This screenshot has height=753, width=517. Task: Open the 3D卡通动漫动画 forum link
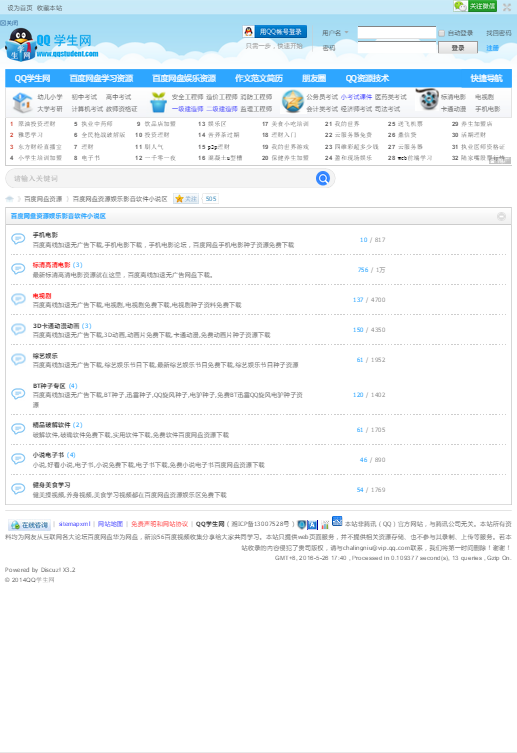coord(56,326)
